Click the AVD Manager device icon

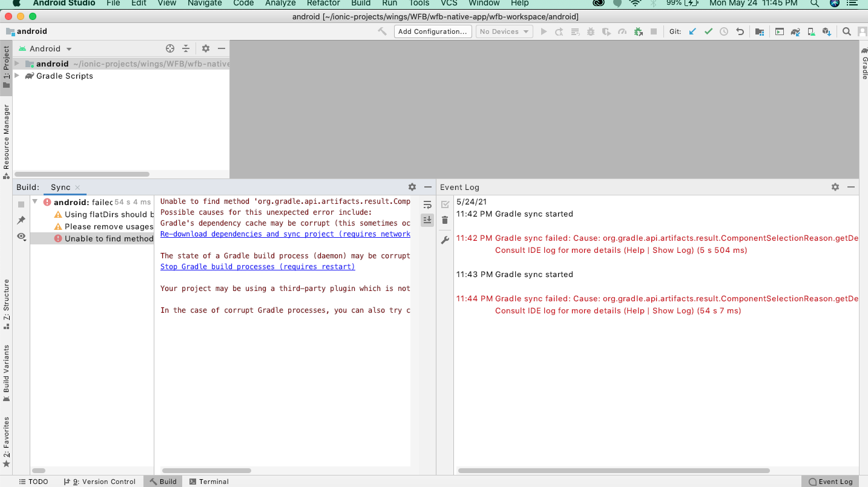click(810, 31)
